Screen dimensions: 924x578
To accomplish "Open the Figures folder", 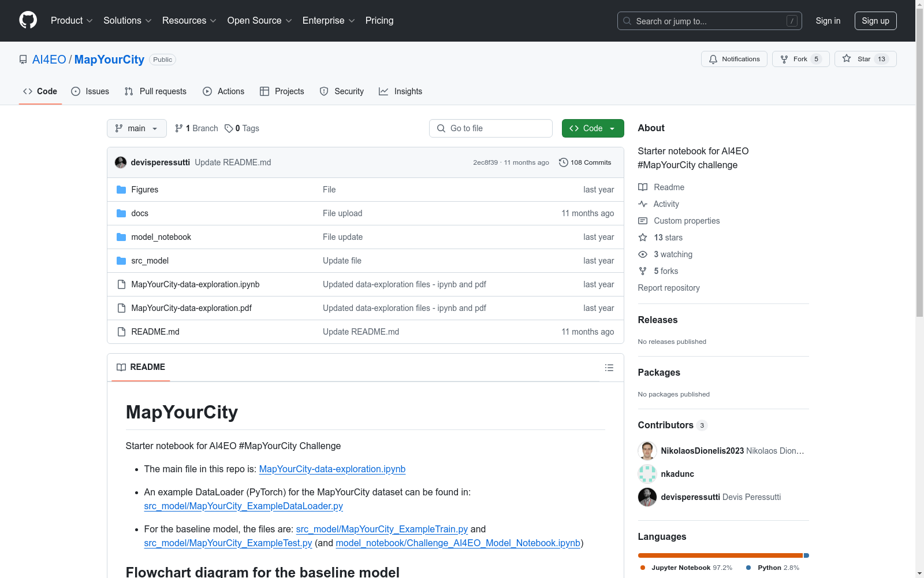I will coord(144,190).
